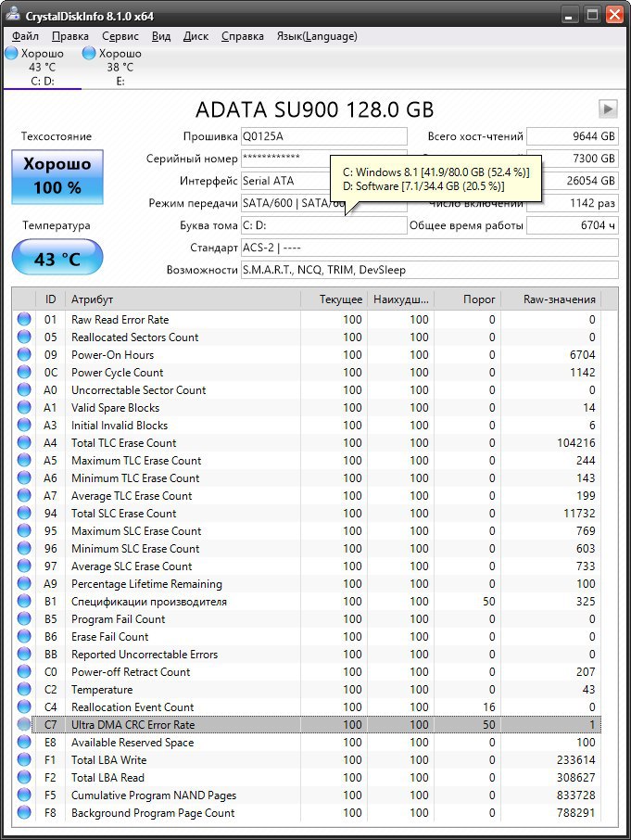Click status icon for Uncorrectable Sector Count
Image resolution: width=631 pixels, height=840 pixels.
pyautogui.click(x=24, y=390)
